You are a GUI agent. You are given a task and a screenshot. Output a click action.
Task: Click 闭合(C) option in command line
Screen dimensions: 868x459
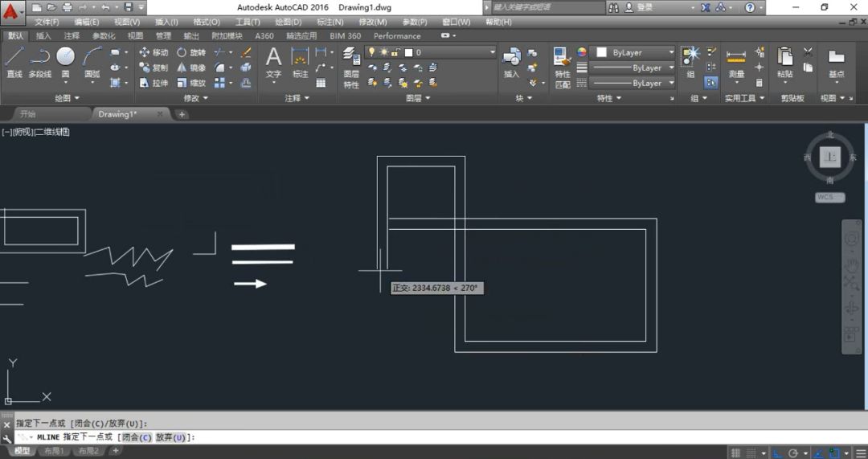[x=136, y=437]
